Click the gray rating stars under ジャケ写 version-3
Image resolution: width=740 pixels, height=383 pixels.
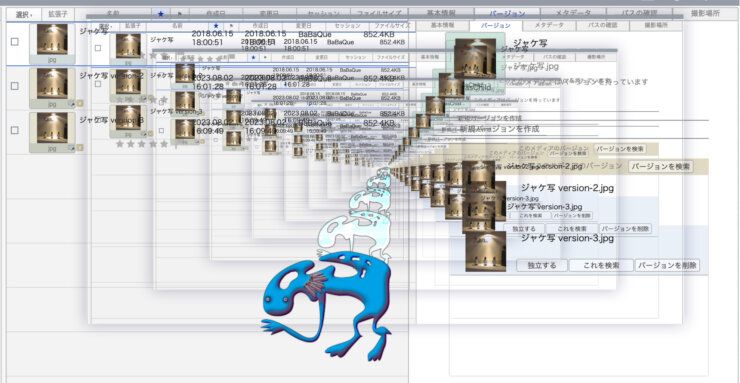click(142, 144)
